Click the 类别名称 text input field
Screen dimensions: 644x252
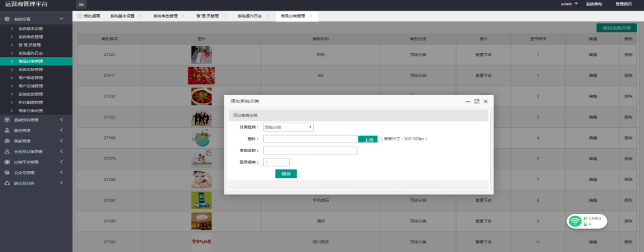(x=310, y=151)
